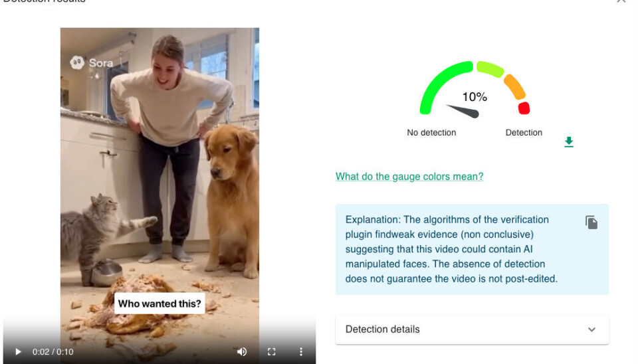Click the gauge needle pointer
638x364 pixels.
(463, 111)
